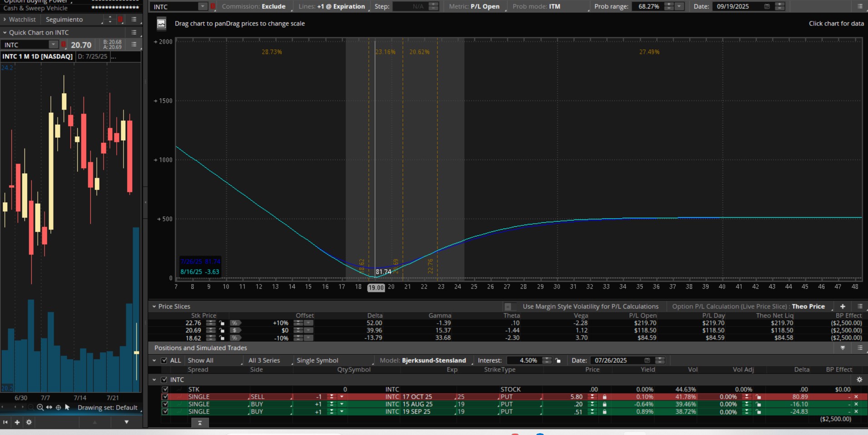Viewport: 868px width, 435px height.
Task: Click the chart mode icon above risk graph
Action: point(161,24)
